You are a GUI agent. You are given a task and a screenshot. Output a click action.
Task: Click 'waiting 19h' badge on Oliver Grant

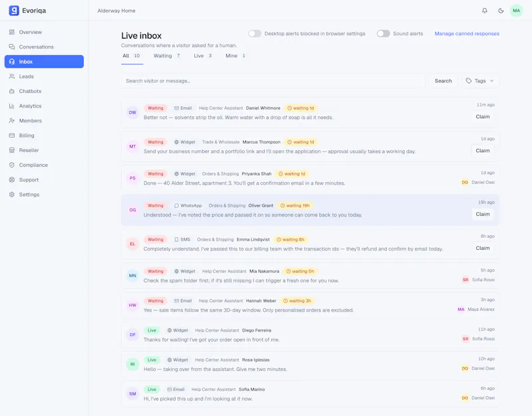point(295,206)
